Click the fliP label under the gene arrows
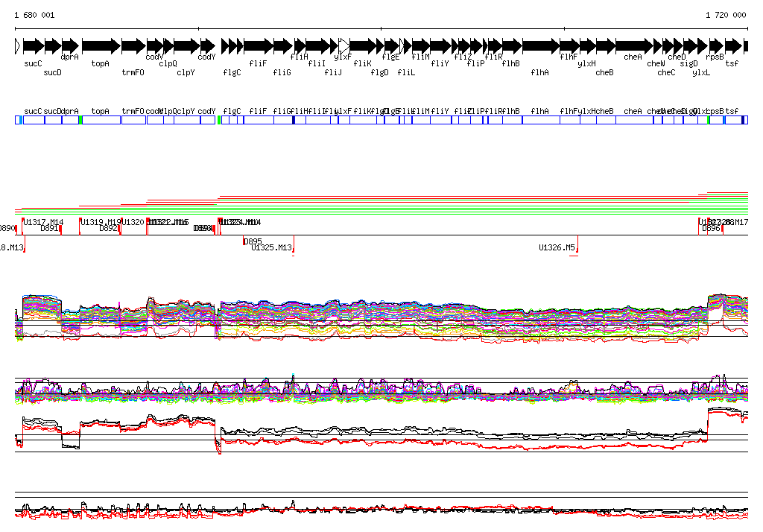 pos(476,63)
